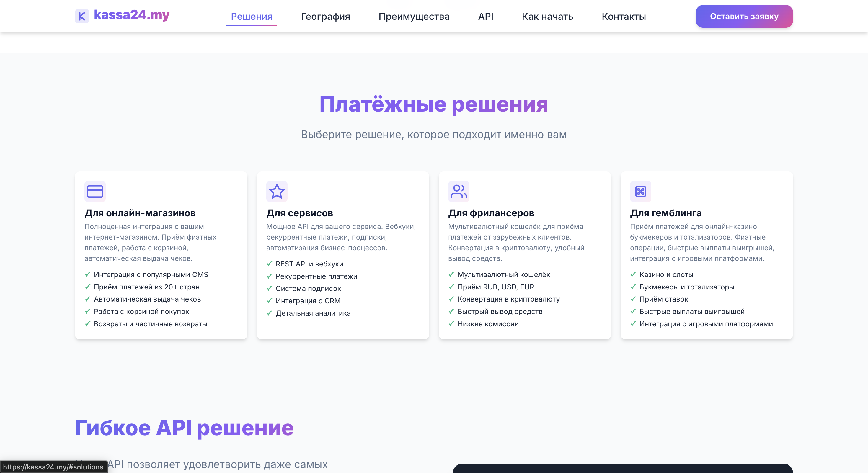This screenshot has height=473, width=868.
Task: Go to География menu item
Action: point(325,16)
